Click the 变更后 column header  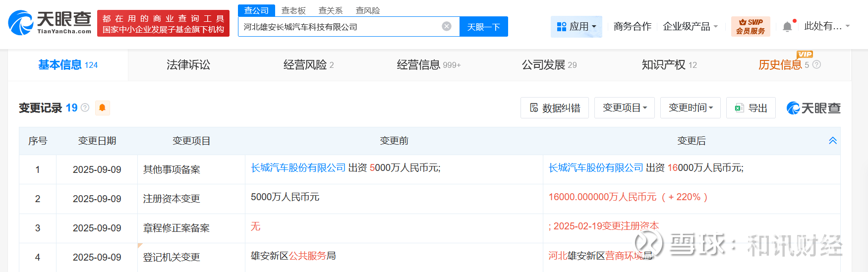692,141
